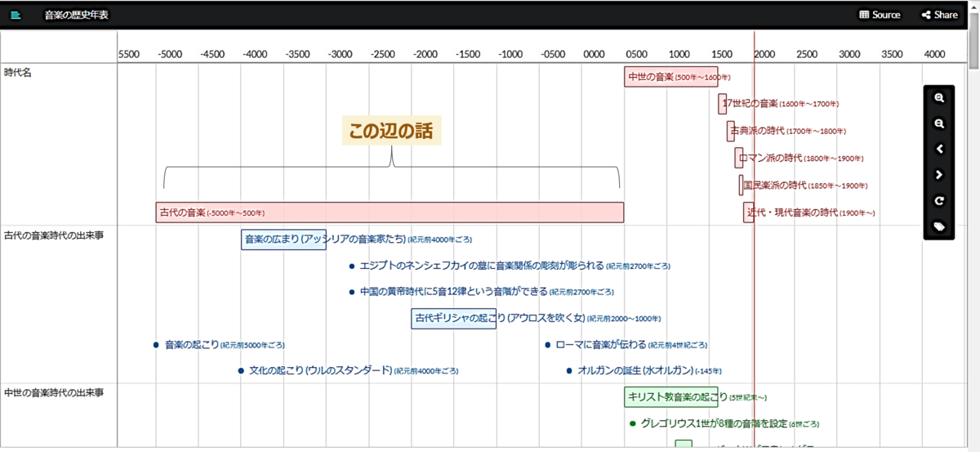Select the 古代の音楽 era bar

pyautogui.click(x=390, y=213)
